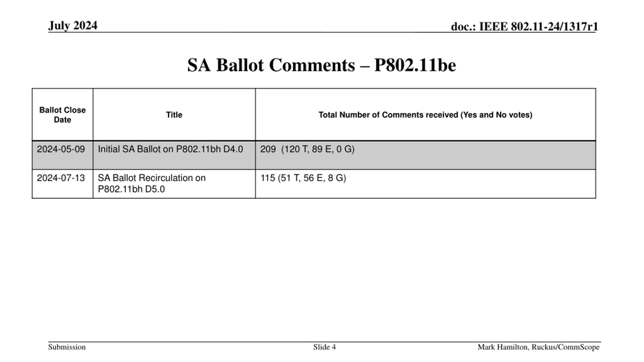
Task: Click the Mark Hamilton author footer
Action: pyautogui.click(x=538, y=347)
